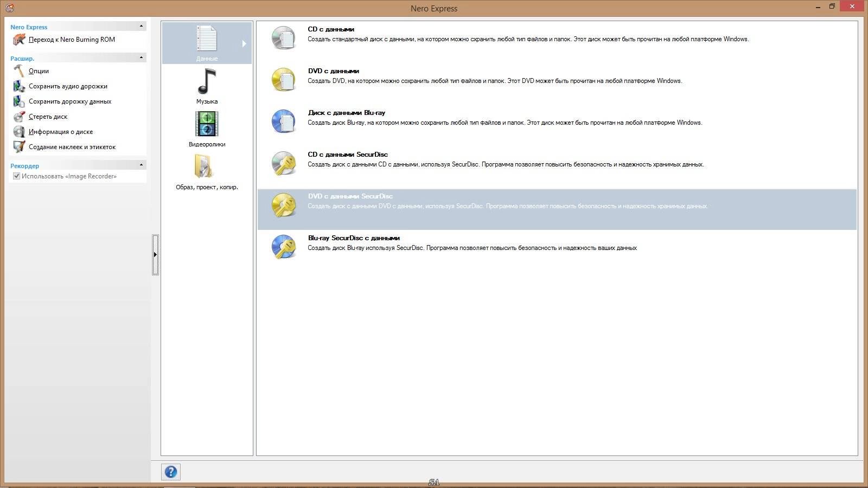Click the Сохранить аудио дорожки icon
Screen dimensions: 868x488
pyautogui.click(x=19, y=86)
